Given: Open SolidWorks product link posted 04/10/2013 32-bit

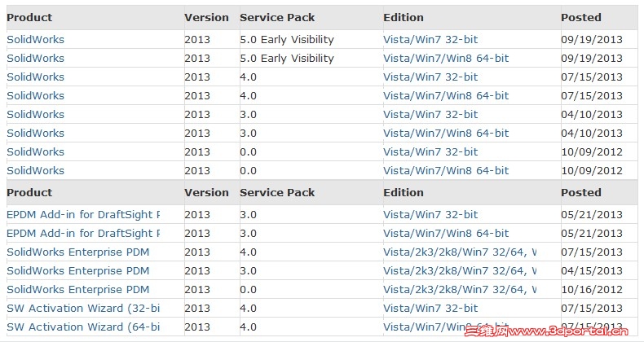Looking at the screenshot, I should point(35,115).
